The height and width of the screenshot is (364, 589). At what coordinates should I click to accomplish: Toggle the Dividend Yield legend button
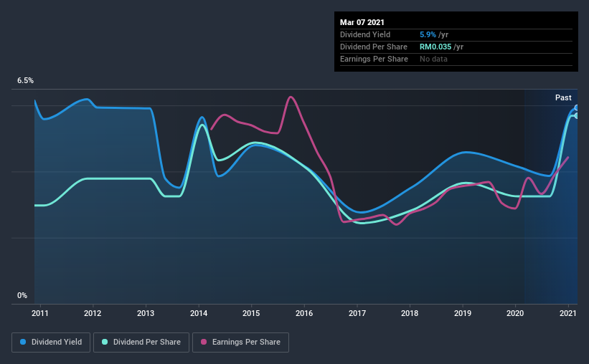click(51, 343)
